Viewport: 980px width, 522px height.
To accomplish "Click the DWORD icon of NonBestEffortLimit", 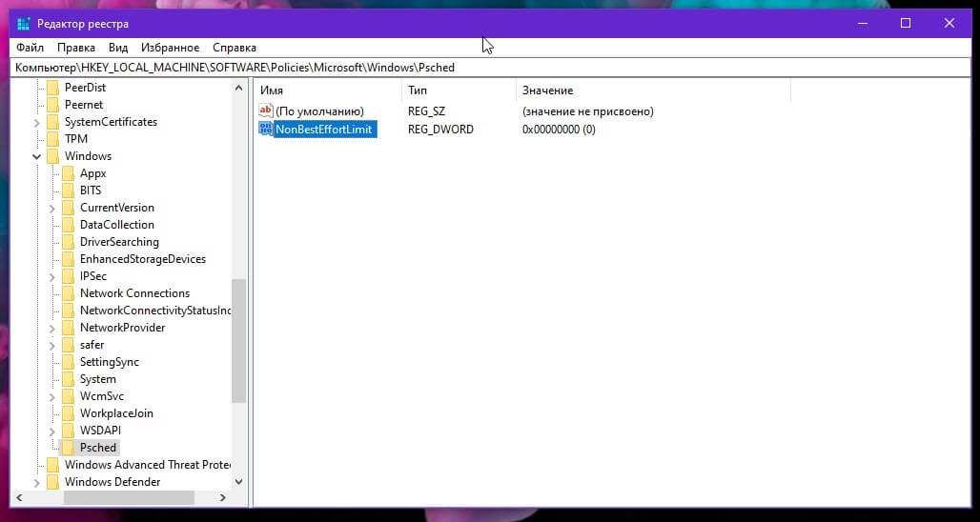I will [x=266, y=130].
